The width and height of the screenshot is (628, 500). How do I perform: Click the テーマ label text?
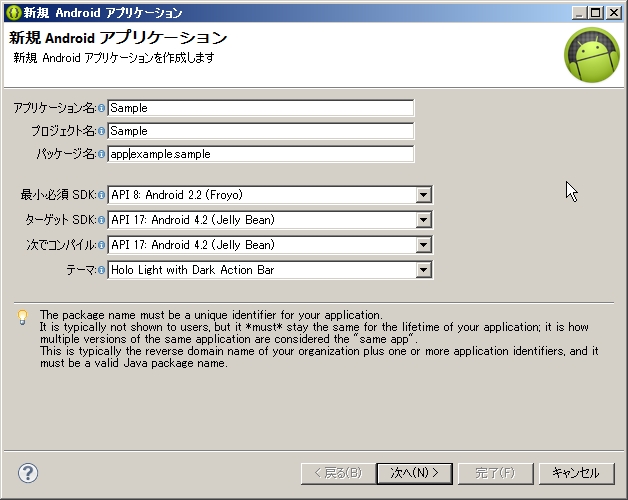point(81,270)
